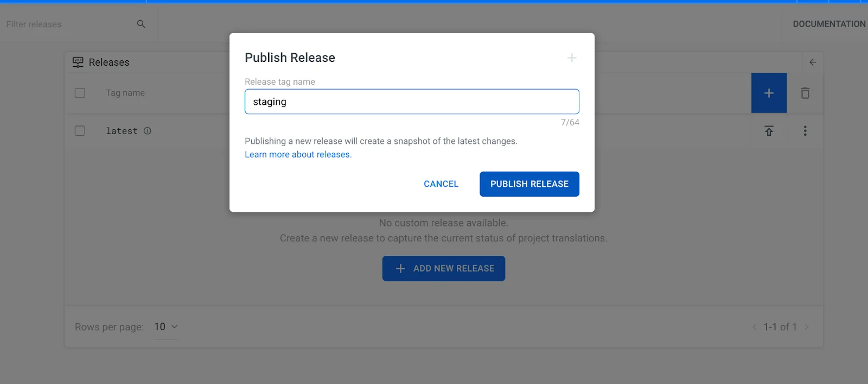Click the publish upload icon for latest
The height and width of the screenshot is (384, 868).
tap(769, 131)
